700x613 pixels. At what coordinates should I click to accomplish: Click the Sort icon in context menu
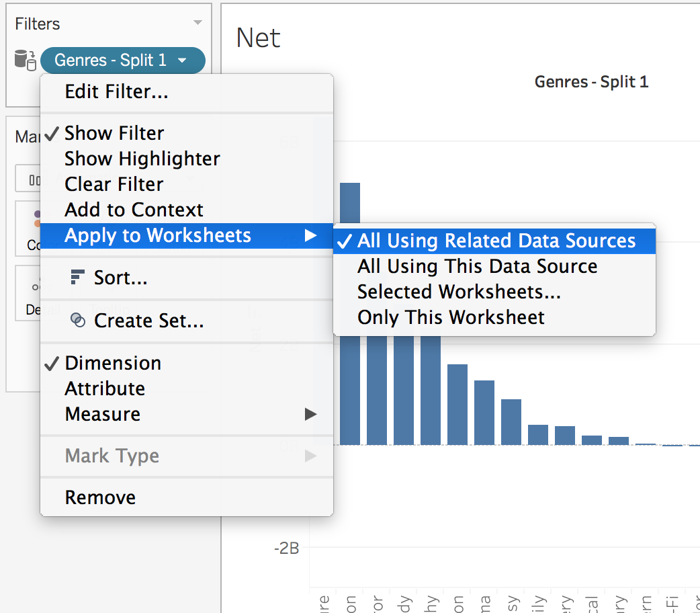[78, 277]
